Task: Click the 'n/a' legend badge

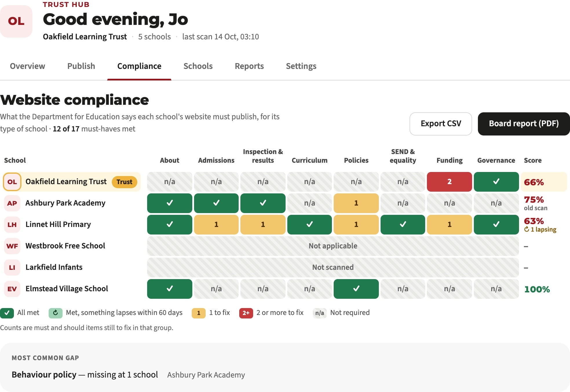Action: click(x=320, y=313)
